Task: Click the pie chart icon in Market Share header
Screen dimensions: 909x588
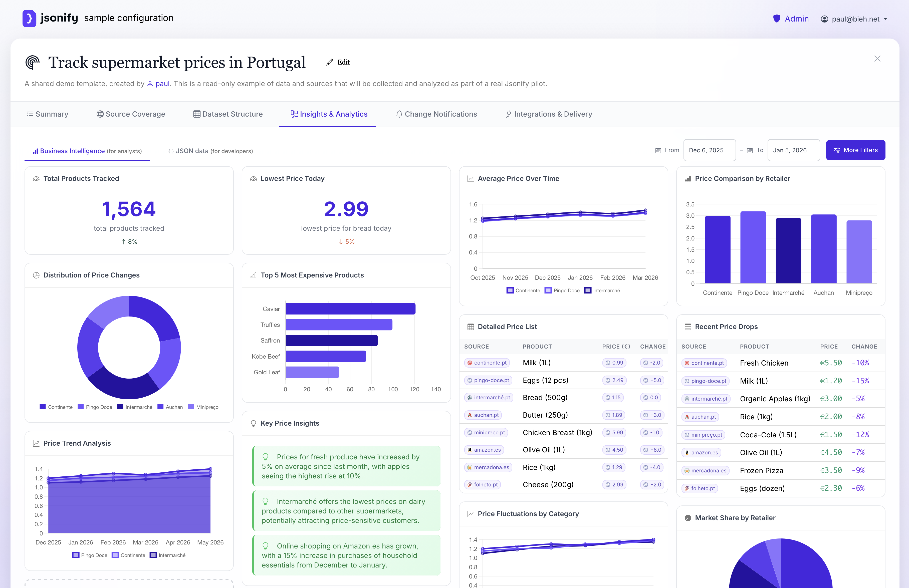Action: point(688,518)
